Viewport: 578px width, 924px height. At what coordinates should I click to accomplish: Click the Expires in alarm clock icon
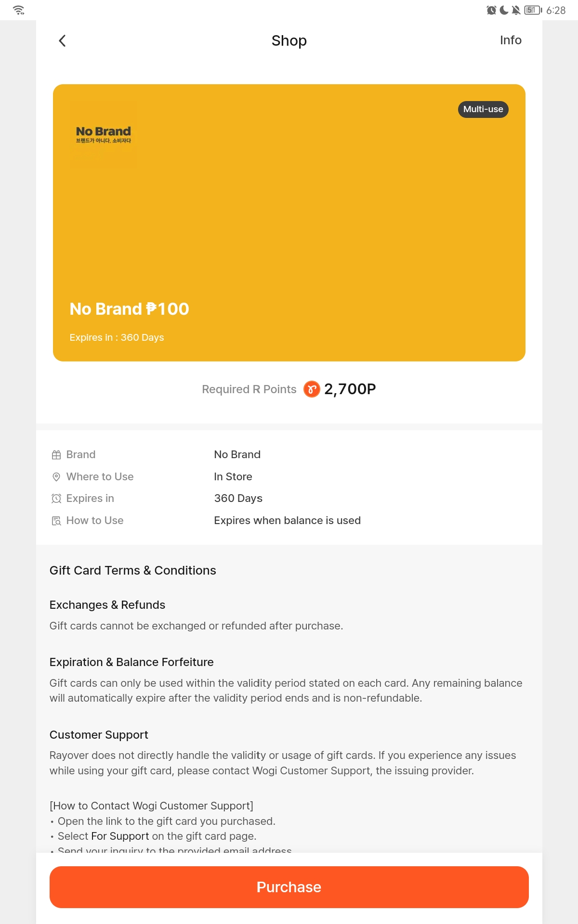click(56, 499)
